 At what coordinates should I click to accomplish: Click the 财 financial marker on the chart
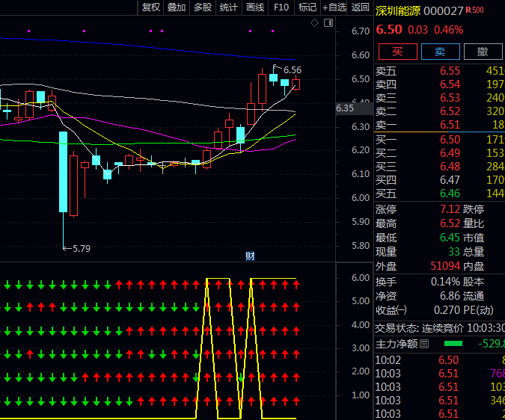pos(250,256)
